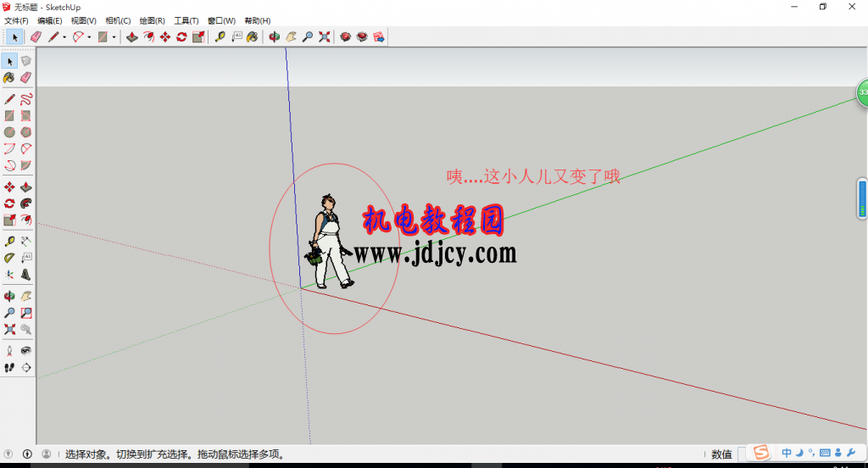Click the blue floating widget at right edge
The height and width of the screenshot is (468, 868).
[862, 199]
